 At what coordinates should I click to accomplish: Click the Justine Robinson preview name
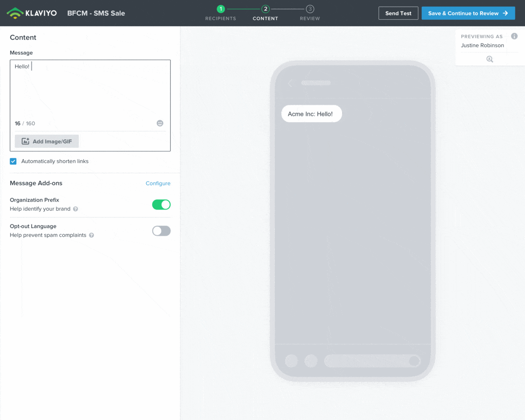tap(483, 45)
